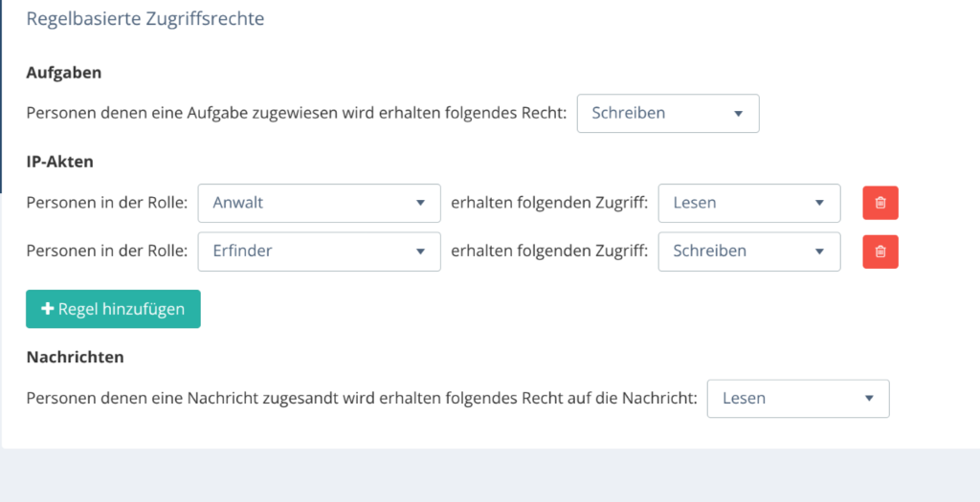
Task: Click the Aufgaben section title
Action: point(64,73)
